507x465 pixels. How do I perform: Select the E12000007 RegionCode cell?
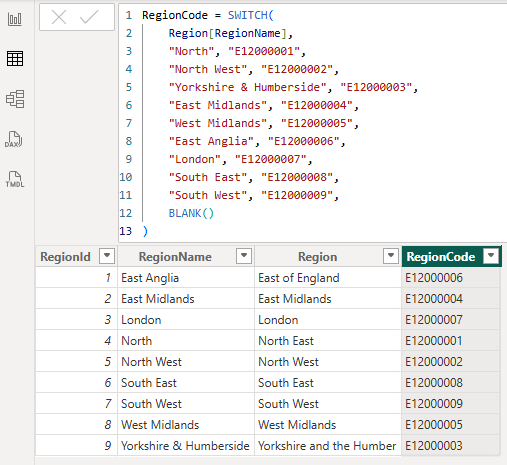[x=451, y=320]
